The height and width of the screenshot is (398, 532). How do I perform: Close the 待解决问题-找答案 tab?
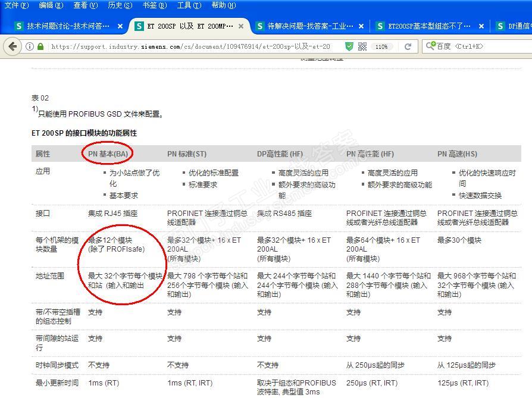coord(361,26)
